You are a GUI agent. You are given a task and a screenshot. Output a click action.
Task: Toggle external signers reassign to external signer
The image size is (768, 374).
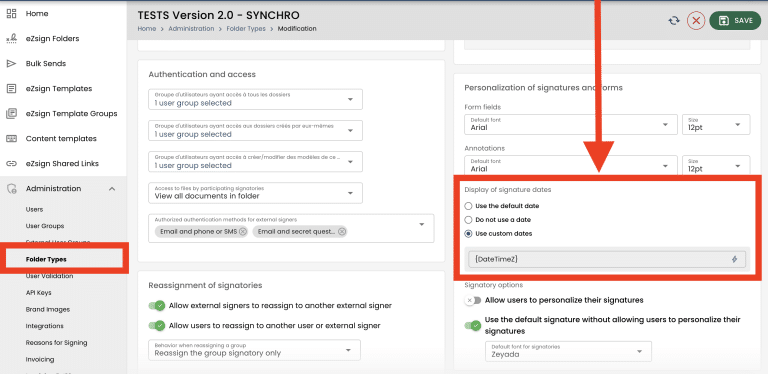click(x=157, y=306)
